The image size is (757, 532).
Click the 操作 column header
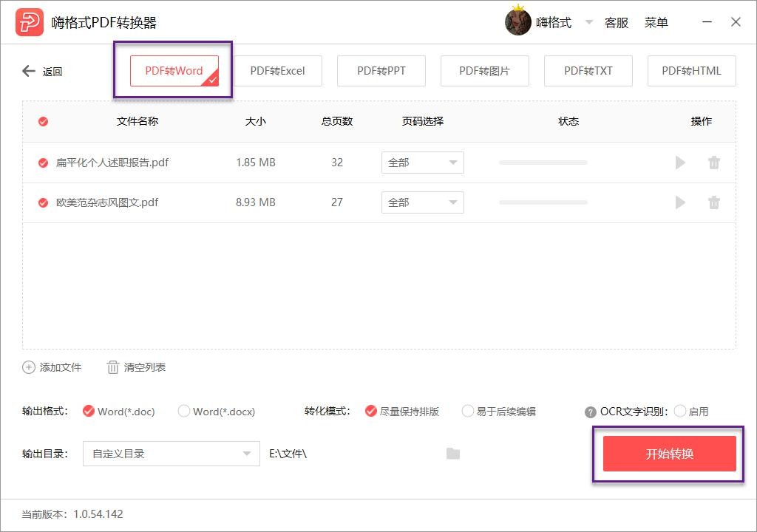pyautogui.click(x=701, y=121)
